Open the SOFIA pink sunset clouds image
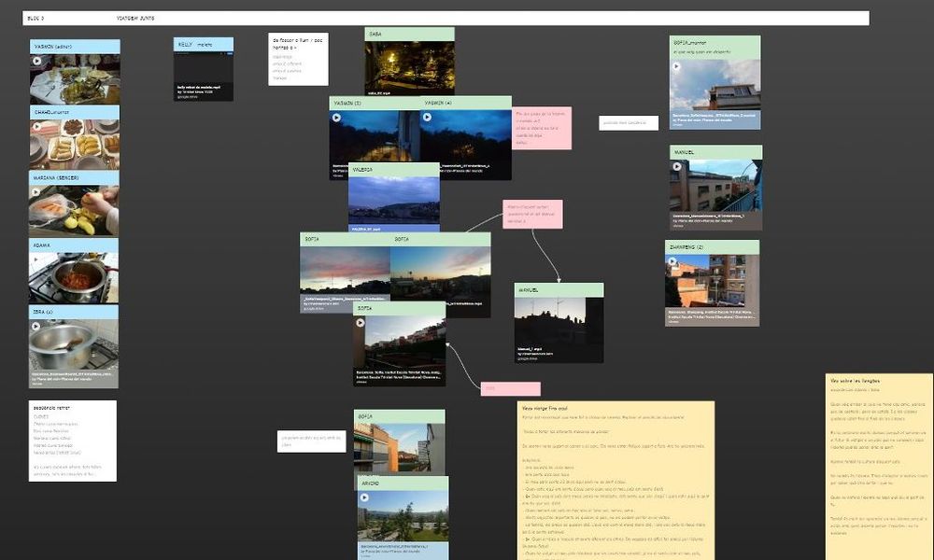934x560 pixels. (345, 270)
